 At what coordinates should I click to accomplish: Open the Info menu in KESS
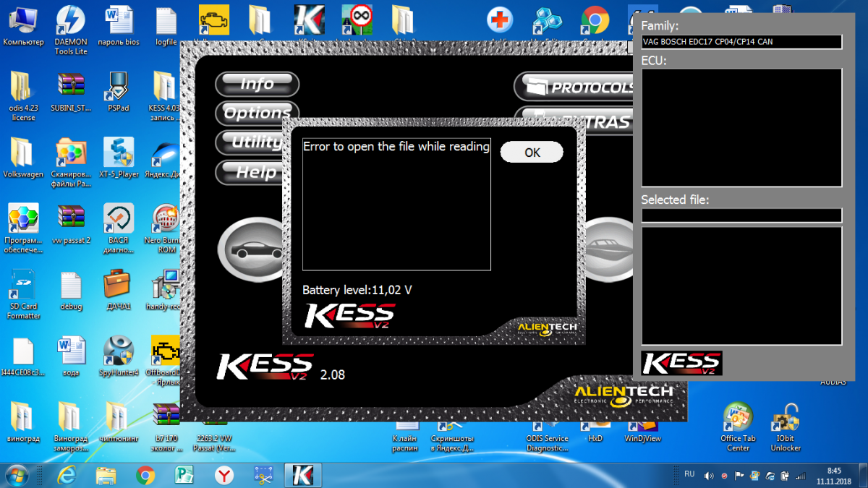tap(258, 84)
